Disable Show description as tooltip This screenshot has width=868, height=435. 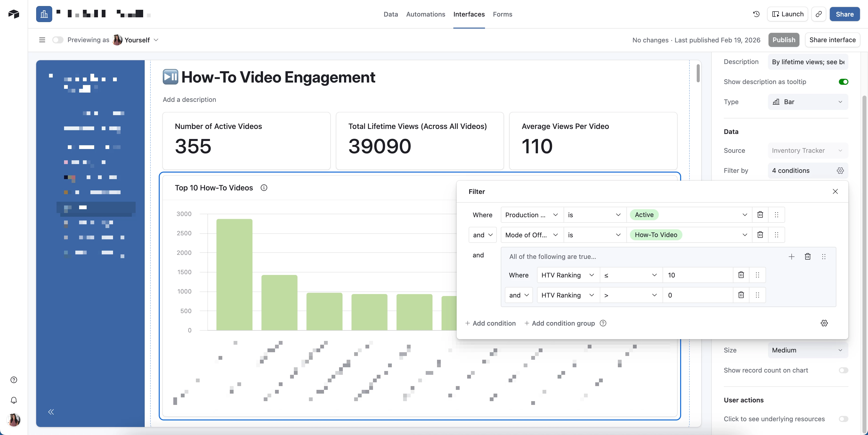[843, 82]
